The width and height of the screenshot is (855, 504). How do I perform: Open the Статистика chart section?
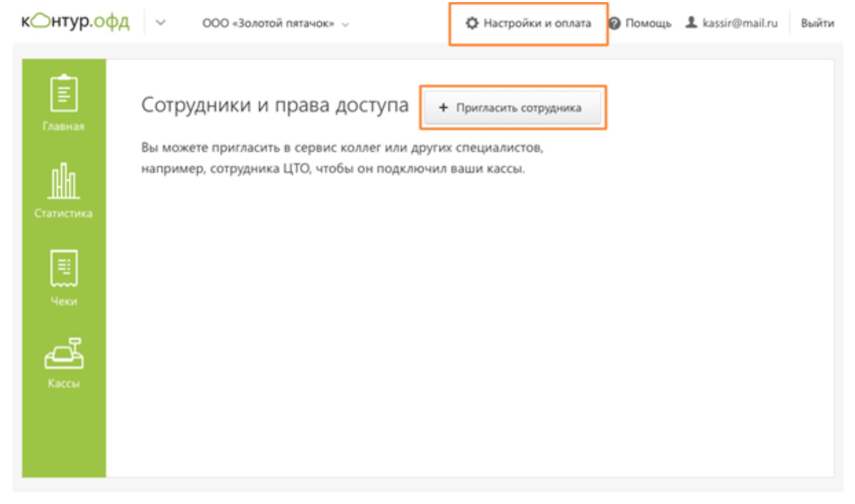pyautogui.click(x=63, y=191)
